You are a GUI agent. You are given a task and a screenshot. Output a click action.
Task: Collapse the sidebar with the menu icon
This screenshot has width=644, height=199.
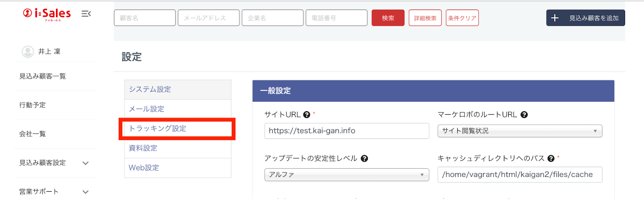click(86, 14)
